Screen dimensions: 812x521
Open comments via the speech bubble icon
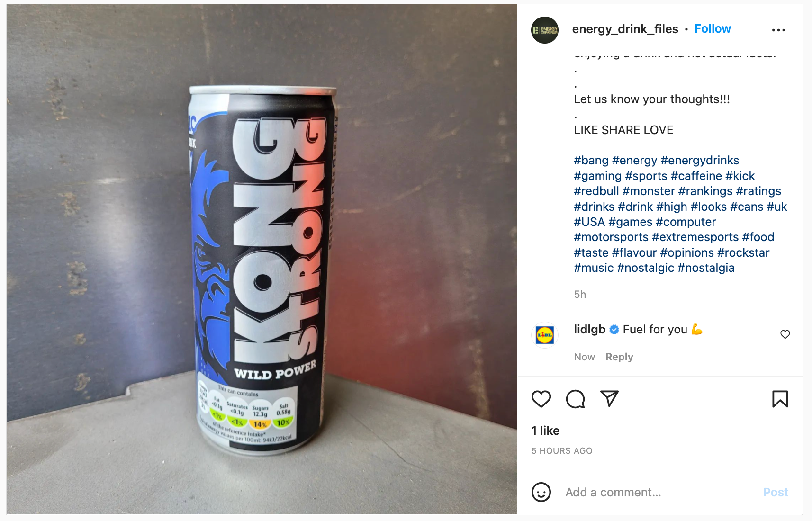click(575, 399)
